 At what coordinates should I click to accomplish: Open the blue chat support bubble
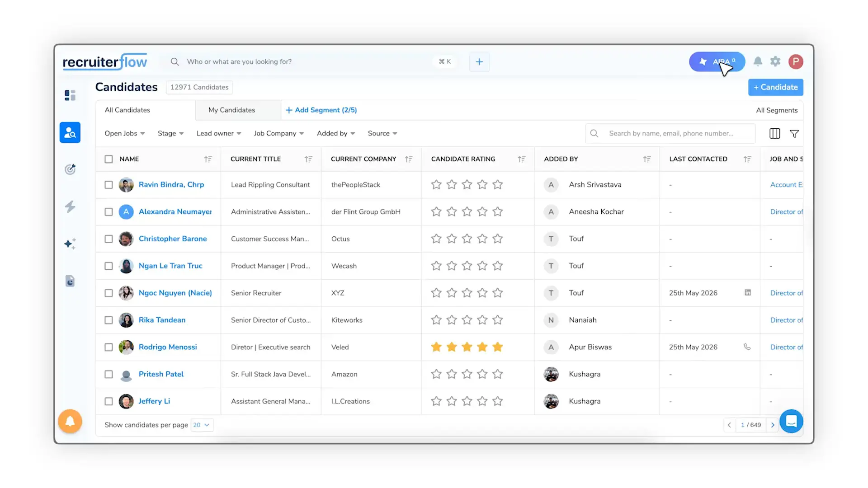[791, 421]
